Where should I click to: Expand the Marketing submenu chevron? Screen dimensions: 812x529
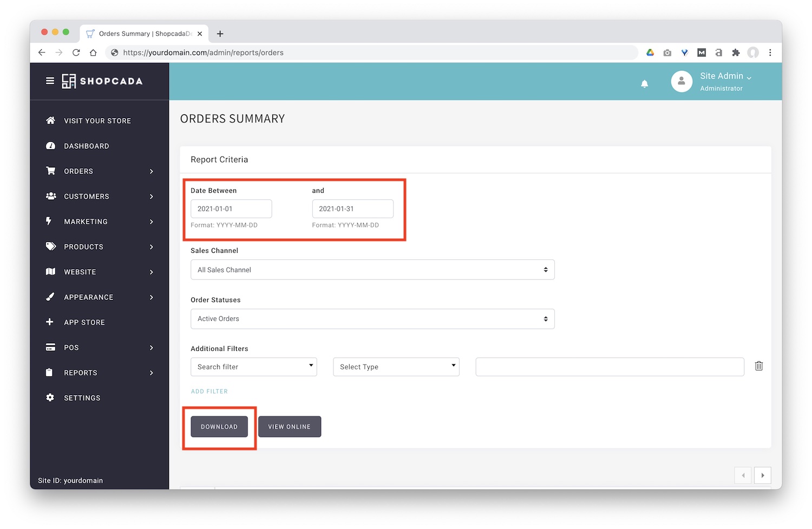point(152,221)
